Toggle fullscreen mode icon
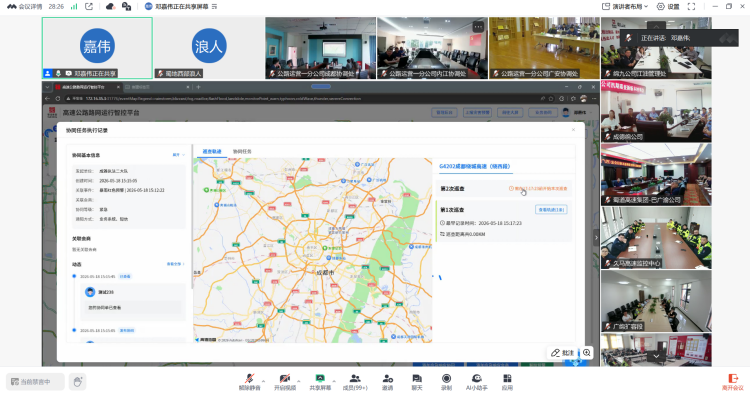This screenshot has width=750, height=396. pos(691,6)
